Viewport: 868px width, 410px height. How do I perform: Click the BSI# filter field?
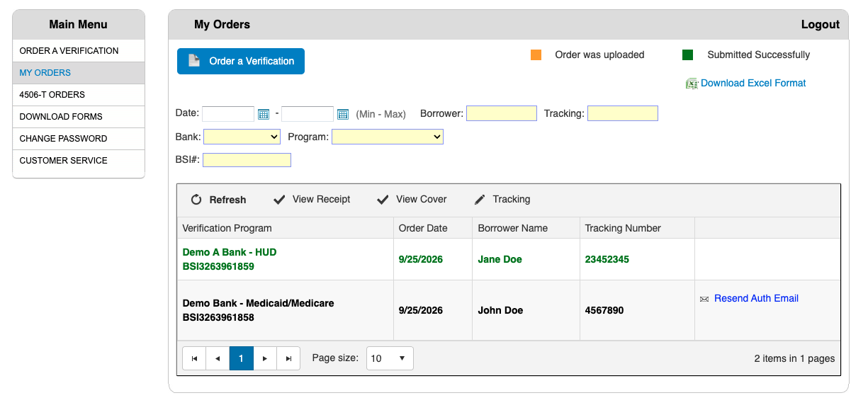[247, 160]
